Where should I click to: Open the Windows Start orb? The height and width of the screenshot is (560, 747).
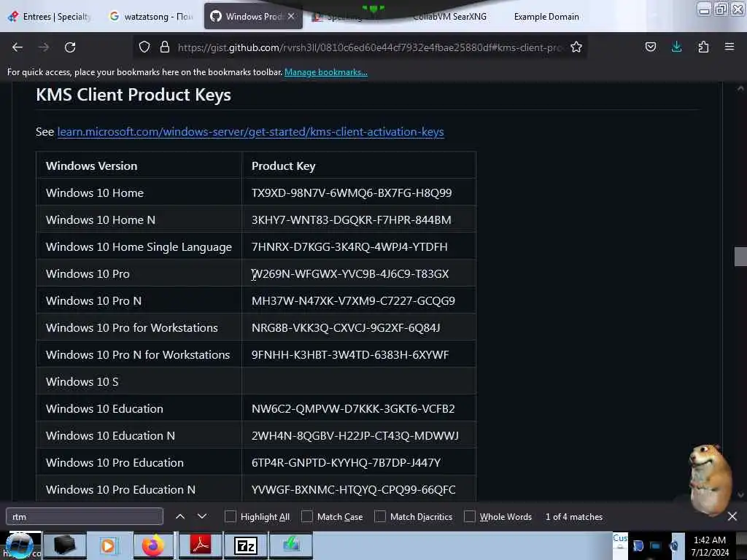pos(20,545)
